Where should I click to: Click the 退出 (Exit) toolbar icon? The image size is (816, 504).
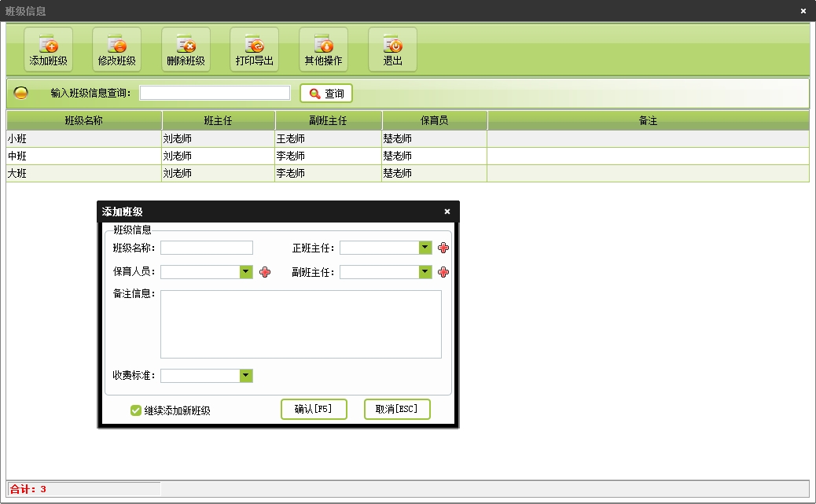tap(392, 50)
